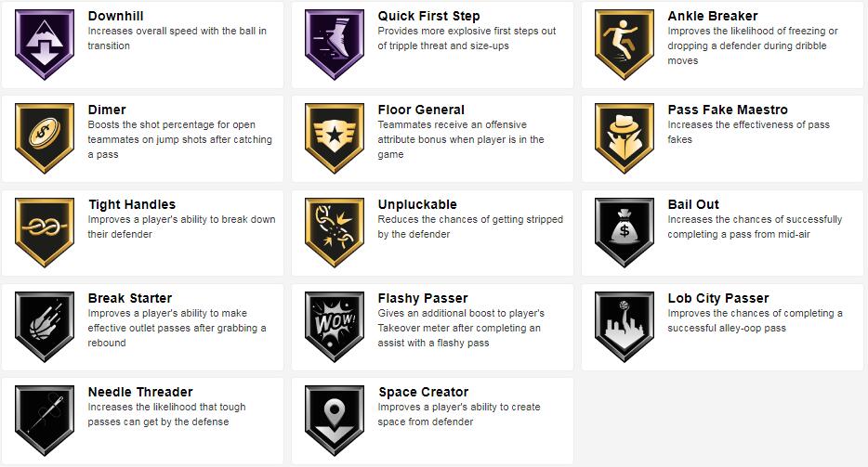Click the Tight Handles knot badge icon
Viewport: 868px width, 467px height.
45,232
